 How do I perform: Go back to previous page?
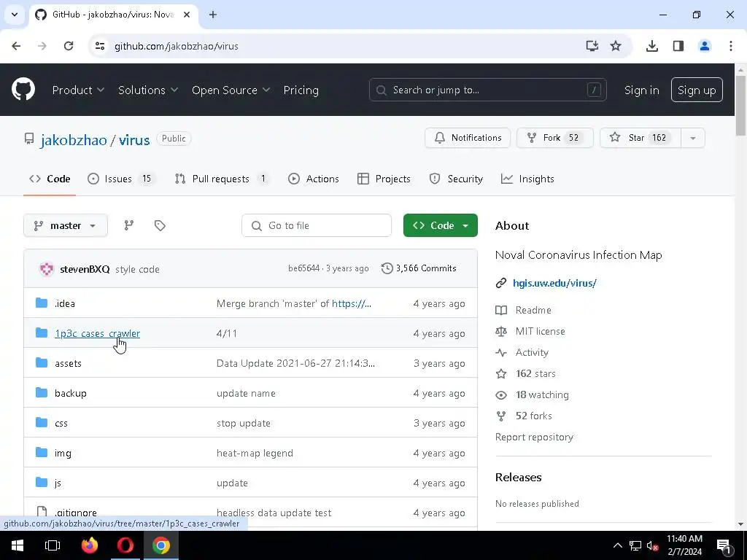click(16, 46)
